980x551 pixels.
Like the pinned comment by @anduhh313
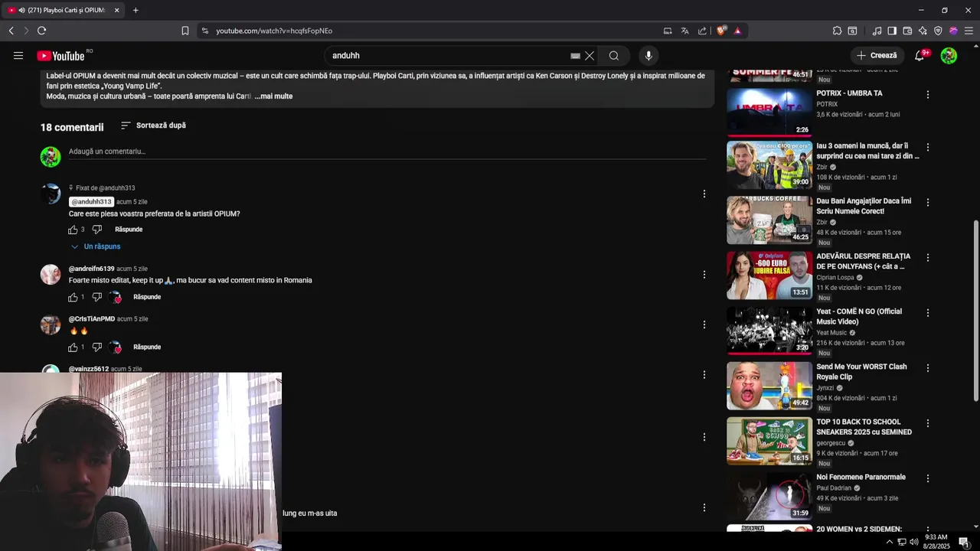coord(73,230)
